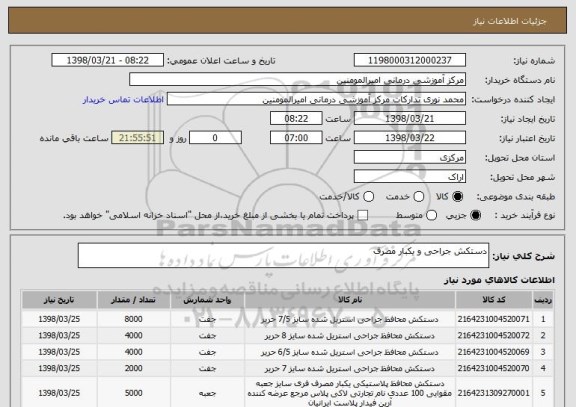Select the کالا/خدمت radio button
Image resolution: width=576 pixels, height=407 pixels.
pyautogui.click(x=368, y=197)
